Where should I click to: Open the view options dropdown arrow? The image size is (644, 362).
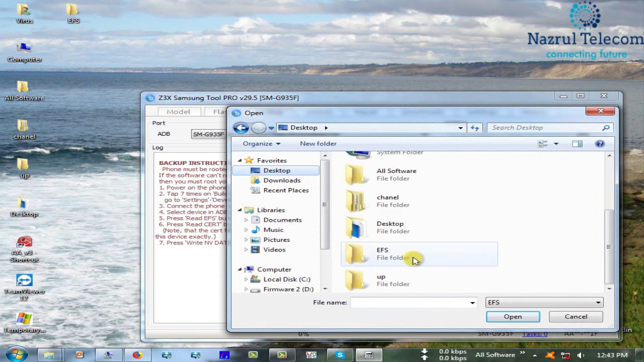[556, 144]
